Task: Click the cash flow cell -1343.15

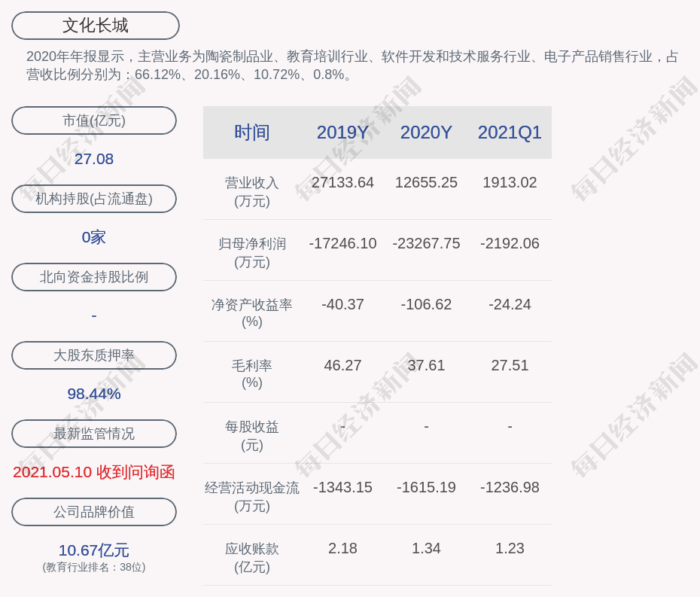Action: pyautogui.click(x=343, y=487)
